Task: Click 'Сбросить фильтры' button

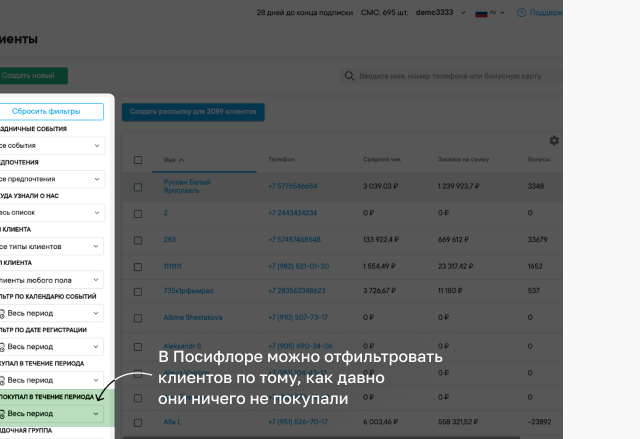Action: click(51, 111)
